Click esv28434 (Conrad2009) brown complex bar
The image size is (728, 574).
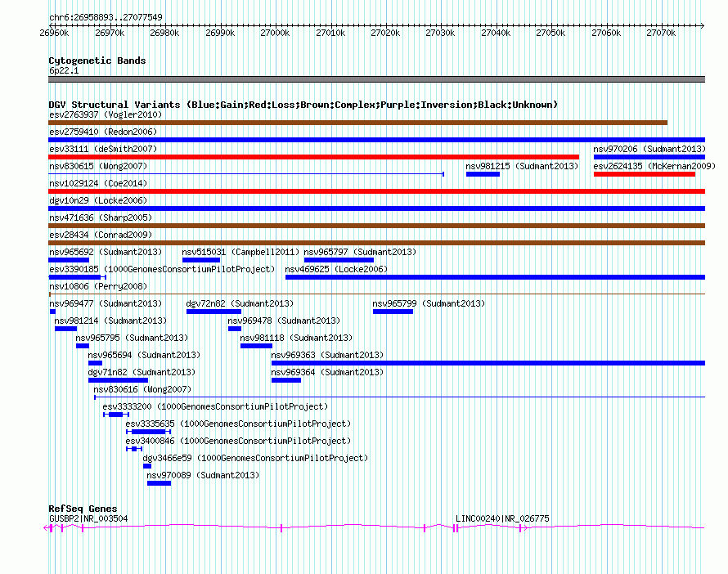376,243
